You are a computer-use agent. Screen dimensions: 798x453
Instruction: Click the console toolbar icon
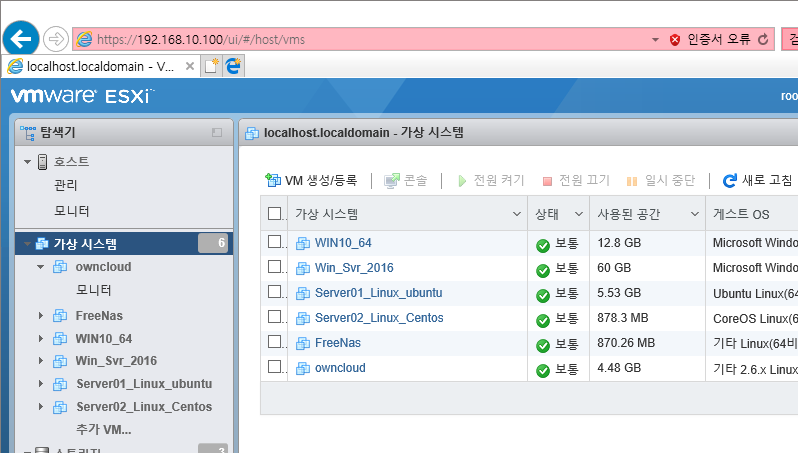click(392, 181)
